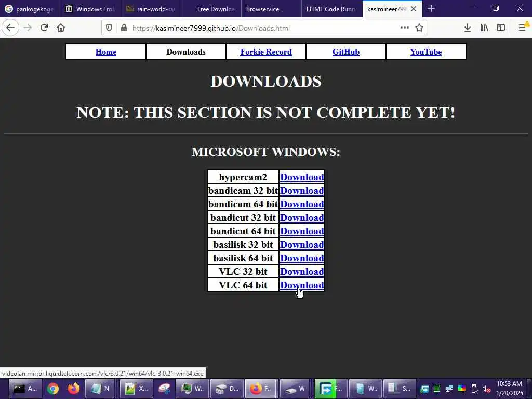Switch to the Windows Emb tab
This screenshot has height=399, width=532.
(x=90, y=9)
